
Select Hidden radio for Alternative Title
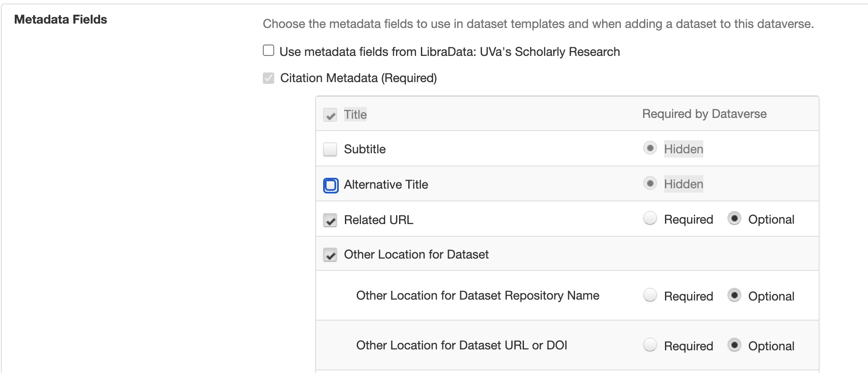[650, 183]
